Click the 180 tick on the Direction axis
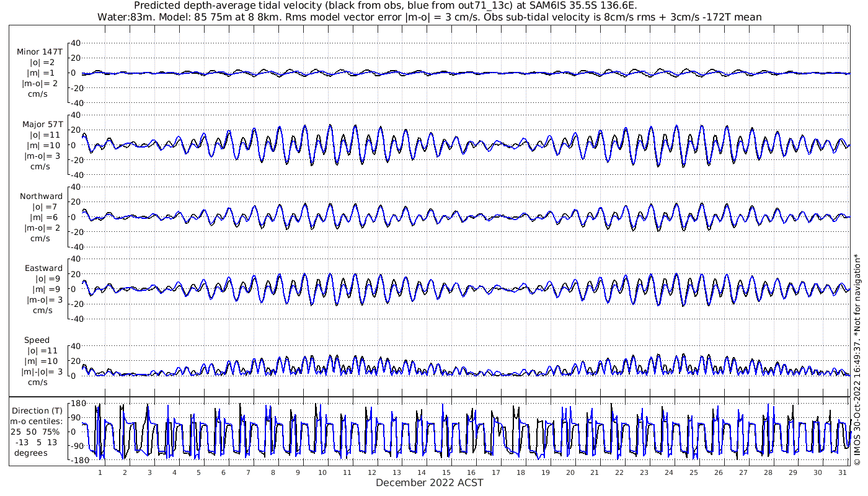This screenshot has width=868, height=496. coord(77,404)
